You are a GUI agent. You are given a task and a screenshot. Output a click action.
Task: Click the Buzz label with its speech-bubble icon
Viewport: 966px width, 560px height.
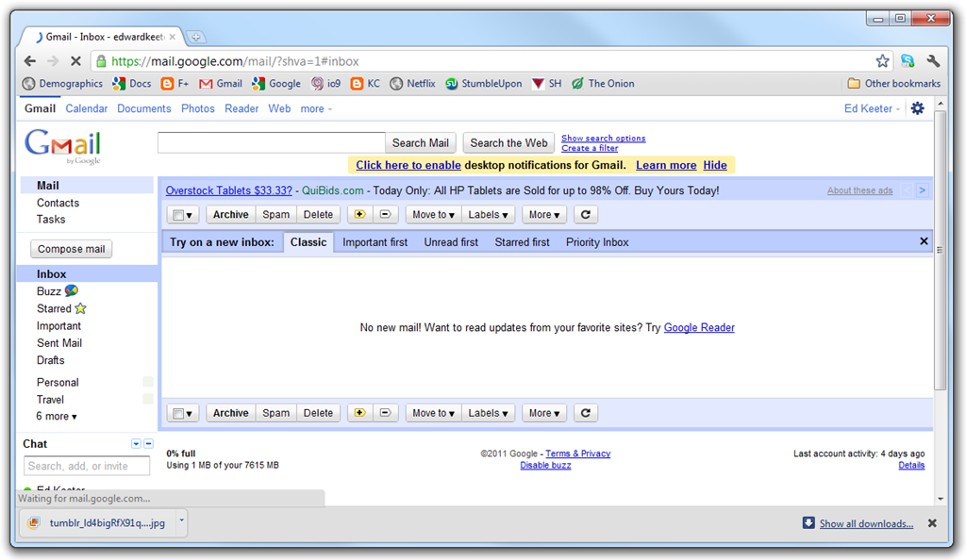point(58,291)
